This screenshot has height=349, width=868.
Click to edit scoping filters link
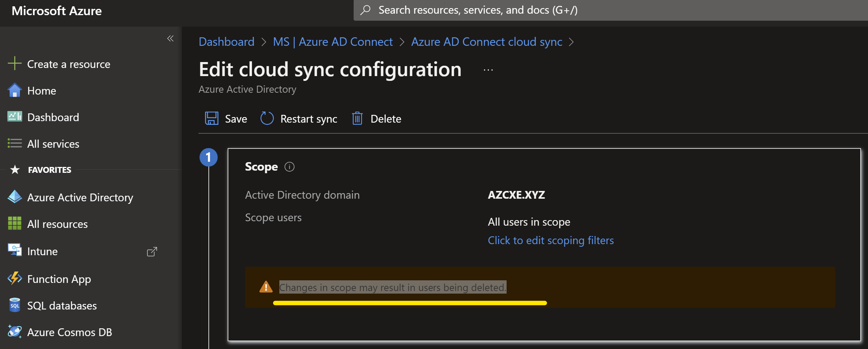pos(551,240)
